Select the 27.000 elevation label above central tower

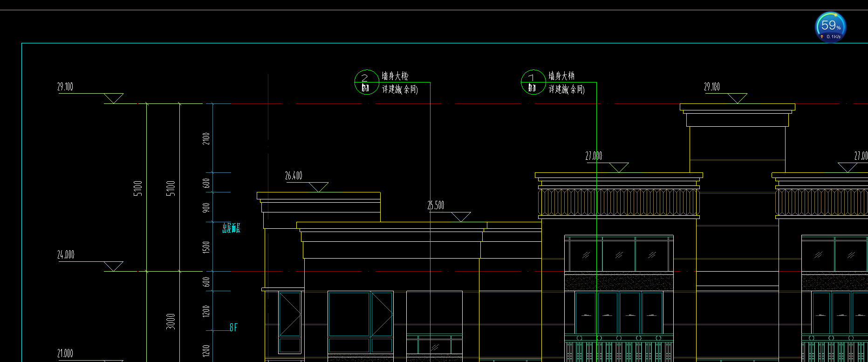pos(594,156)
